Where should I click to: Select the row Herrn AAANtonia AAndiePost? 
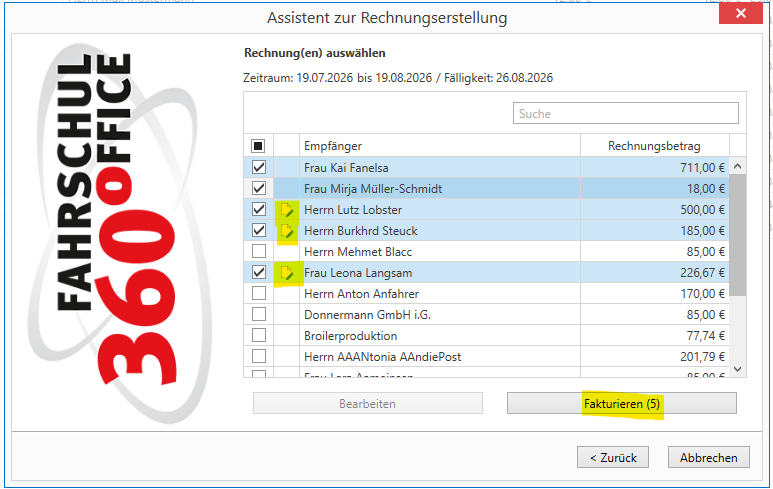click(487, 356)
